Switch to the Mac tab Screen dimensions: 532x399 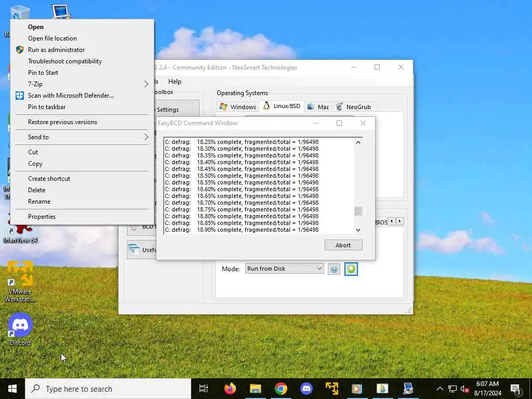[318, 107]
